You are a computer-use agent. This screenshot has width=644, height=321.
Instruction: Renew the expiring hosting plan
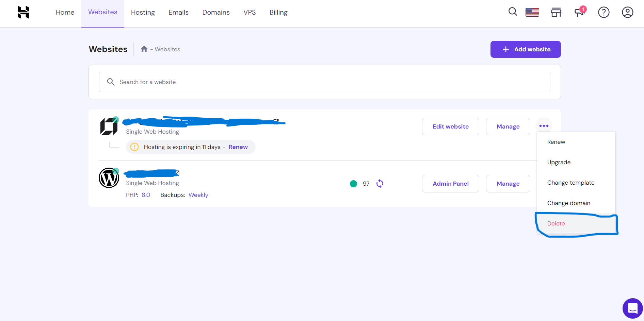238,147
